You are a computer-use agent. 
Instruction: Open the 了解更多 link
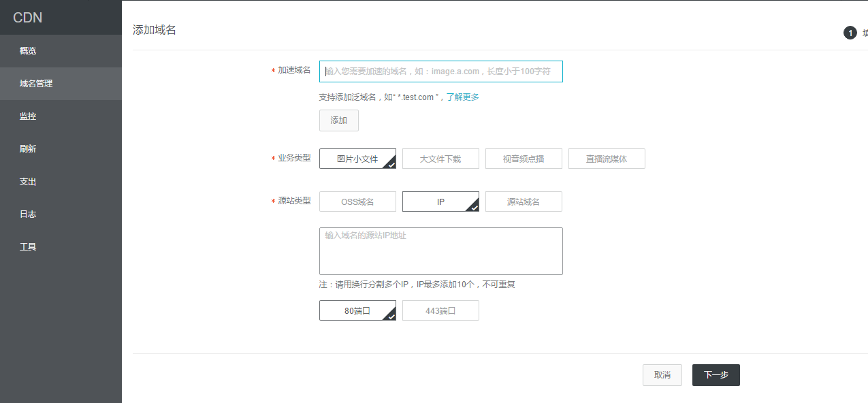click(x=462, y=97)
